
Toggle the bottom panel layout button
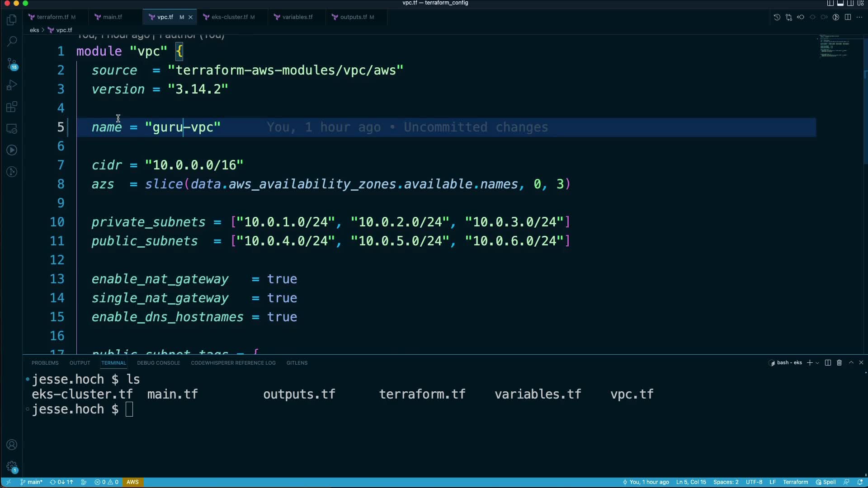pyautogui.click(x=840, y=3)
